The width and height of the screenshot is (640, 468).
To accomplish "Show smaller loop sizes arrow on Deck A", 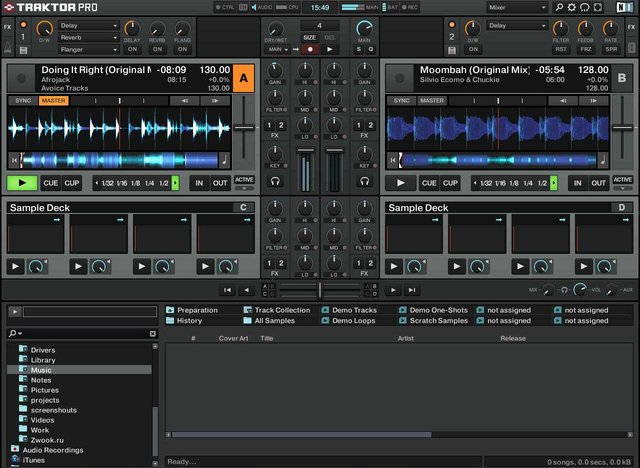I will [96, 183].
